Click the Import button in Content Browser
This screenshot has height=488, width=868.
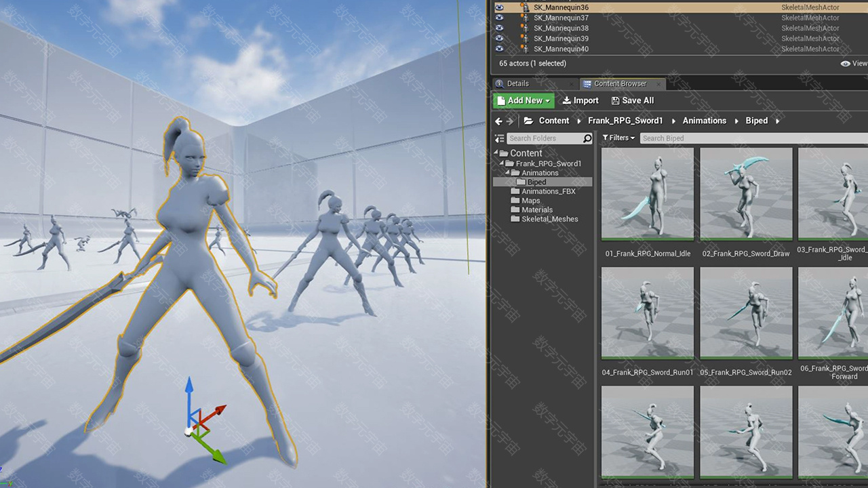coord(580,100)
